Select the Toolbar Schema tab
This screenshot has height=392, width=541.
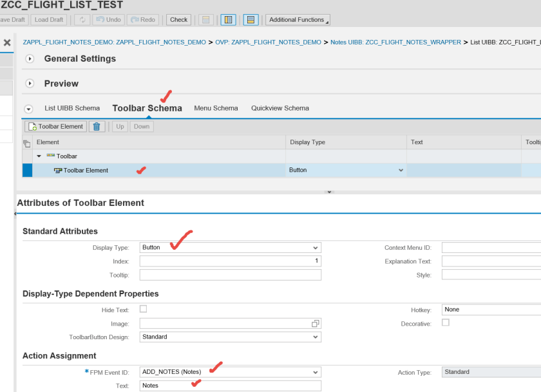[147, 108]
